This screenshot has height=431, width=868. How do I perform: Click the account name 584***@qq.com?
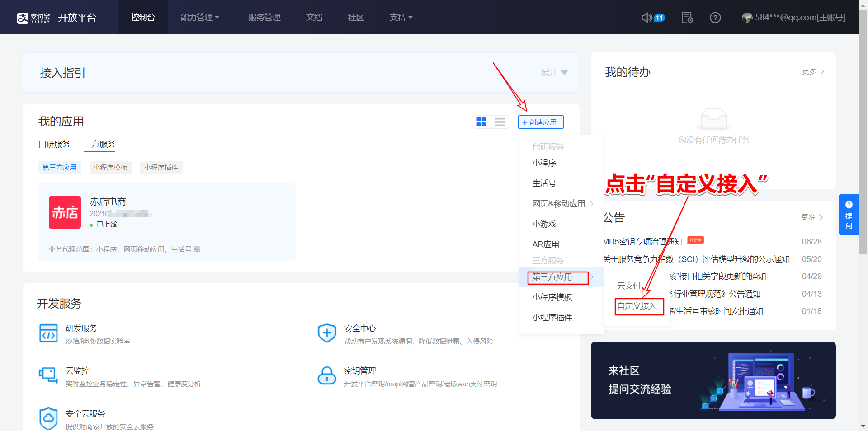800,18
